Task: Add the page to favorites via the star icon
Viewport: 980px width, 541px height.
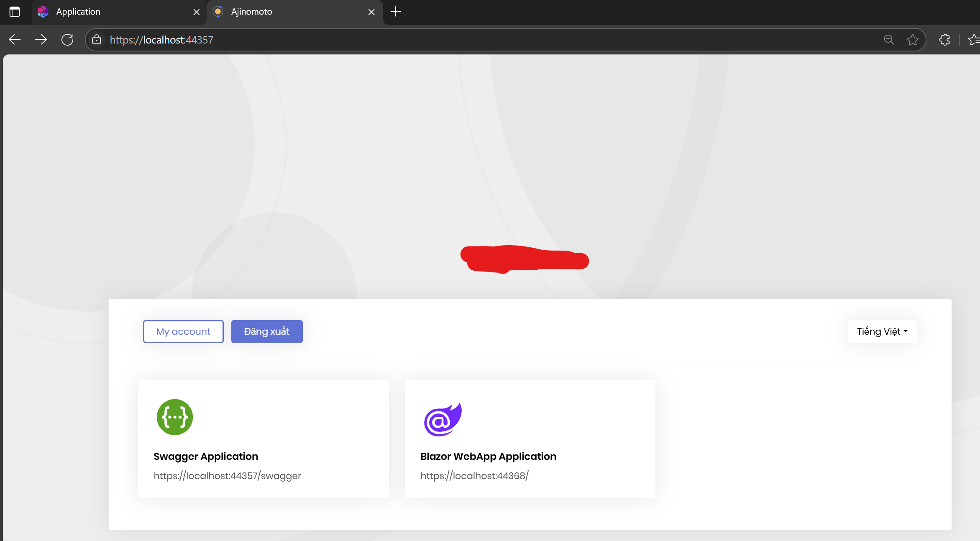Action: point(912,40)
